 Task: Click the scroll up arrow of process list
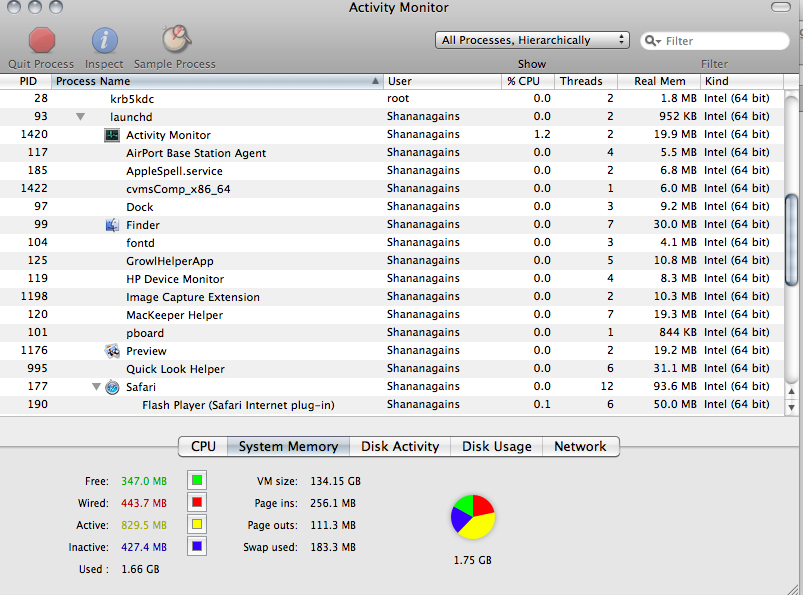(x=791, y=391)
